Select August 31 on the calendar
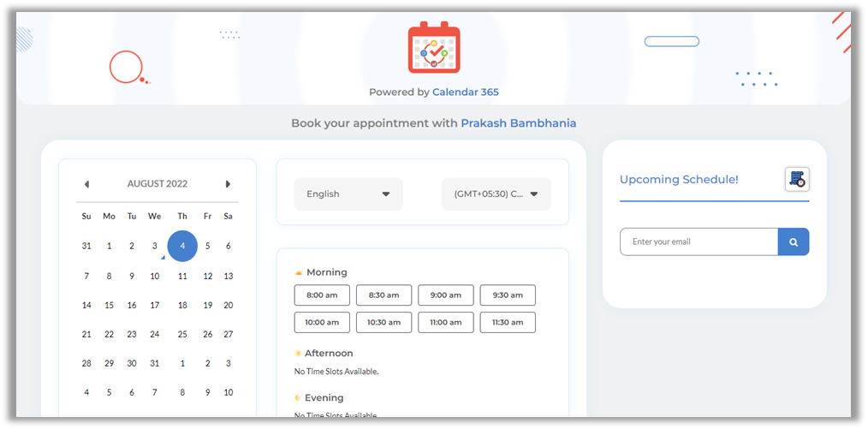 [x=154, y=364]
